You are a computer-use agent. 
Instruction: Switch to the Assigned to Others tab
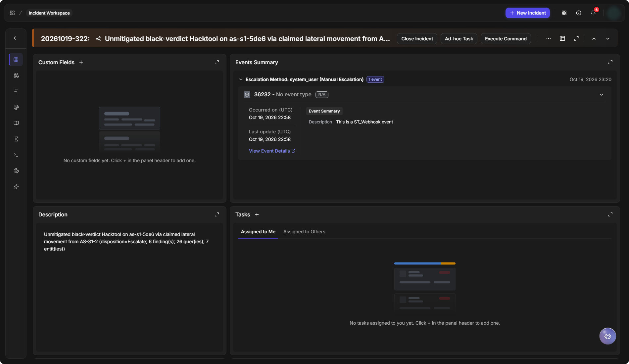[304, 232]
